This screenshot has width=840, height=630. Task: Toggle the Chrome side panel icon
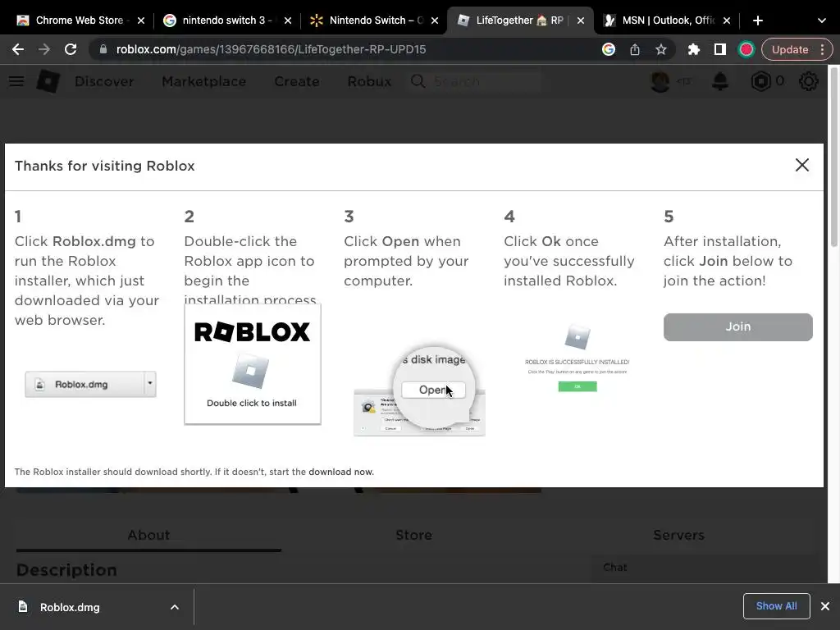(x=720, y=49)
